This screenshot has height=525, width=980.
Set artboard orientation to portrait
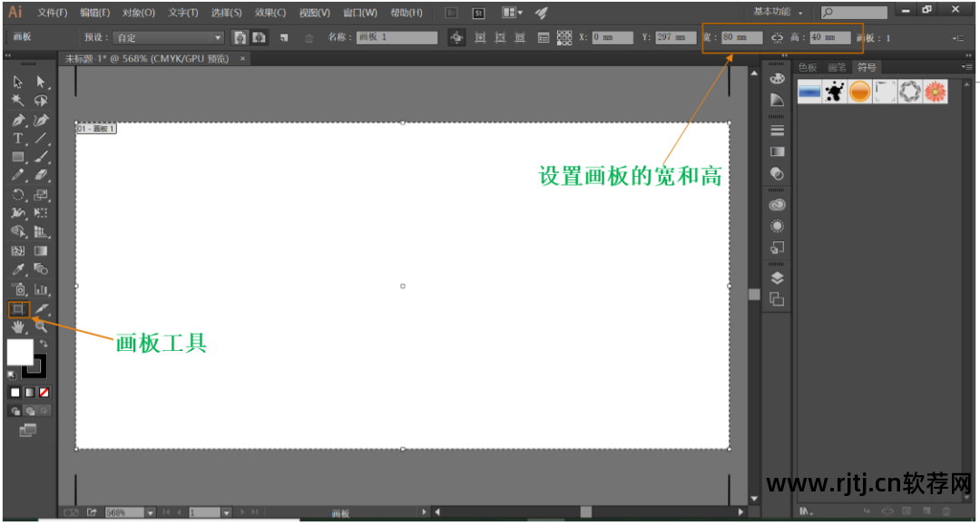[240, 38]
